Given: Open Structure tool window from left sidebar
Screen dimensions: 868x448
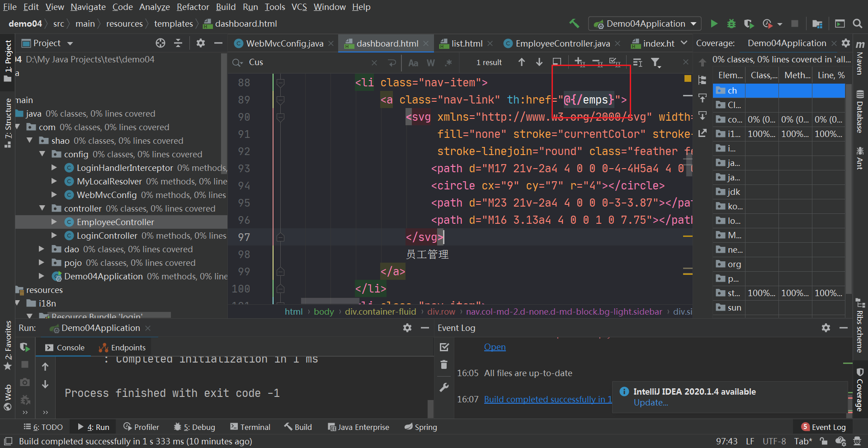Looking at the screenshot, I should 8,123.
